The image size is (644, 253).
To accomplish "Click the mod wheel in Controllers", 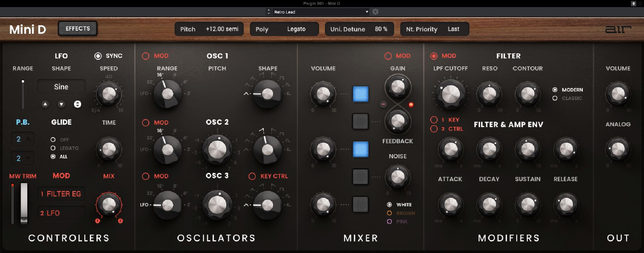I will click(x=24, y=203).
